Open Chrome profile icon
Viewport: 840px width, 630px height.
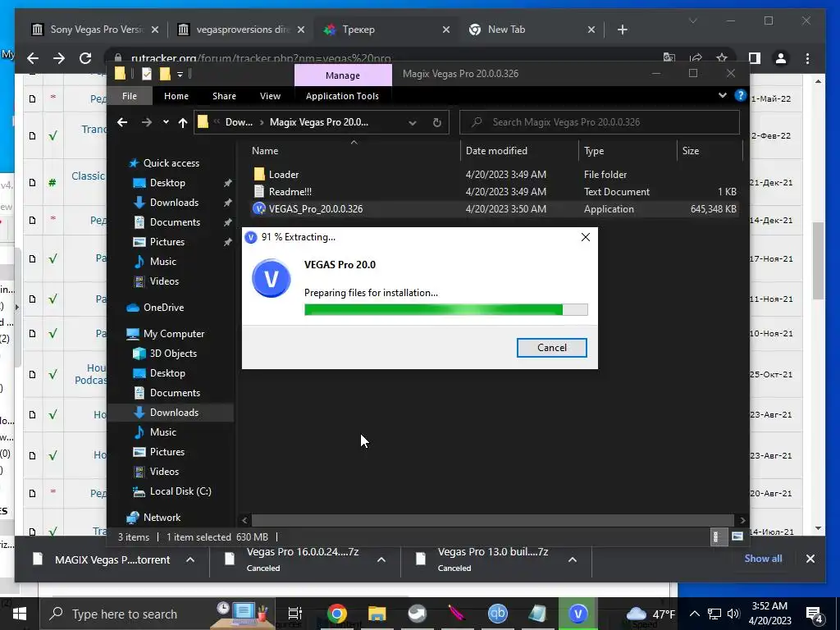[x=781, y=58]
